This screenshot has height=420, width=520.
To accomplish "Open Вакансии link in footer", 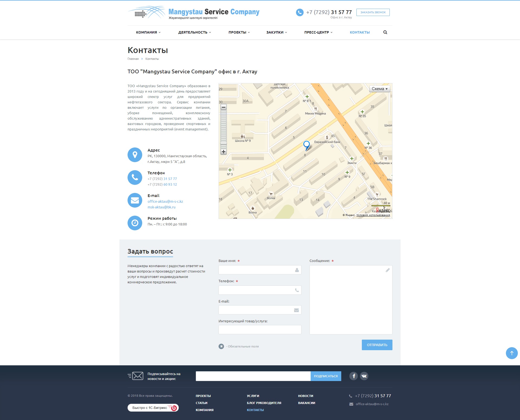I will pos(307,403).
